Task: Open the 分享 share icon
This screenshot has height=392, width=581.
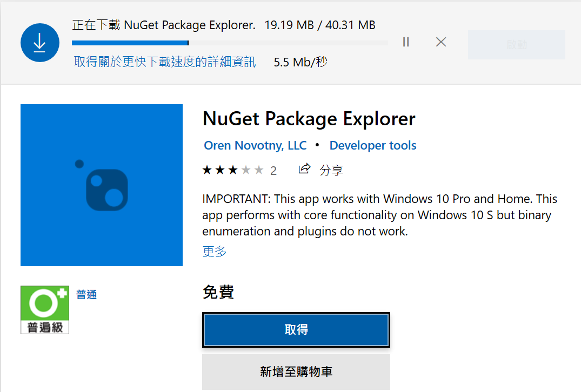Action: click(304, 168)
